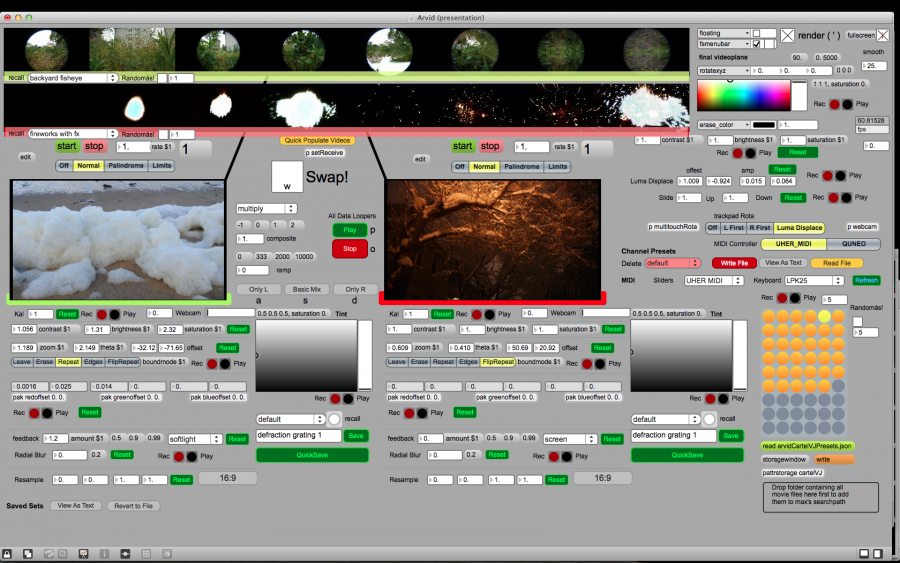
Task: Click the red Rec circle beside the color picker
Action: (835, 104)
